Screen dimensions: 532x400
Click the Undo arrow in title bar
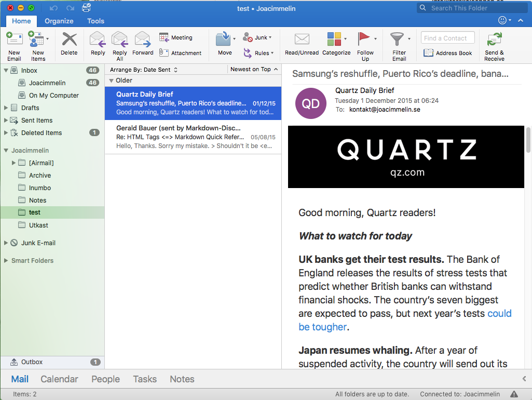(x=53, y=8)
